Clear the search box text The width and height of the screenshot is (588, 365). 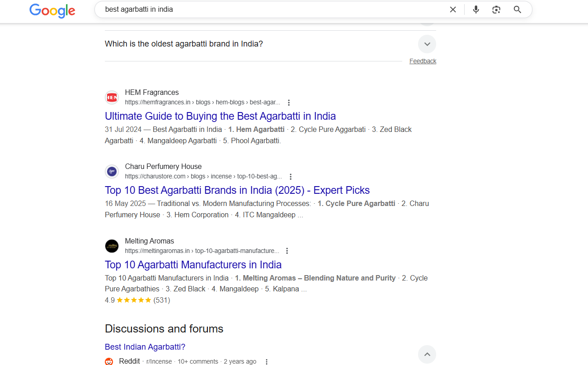453,9
